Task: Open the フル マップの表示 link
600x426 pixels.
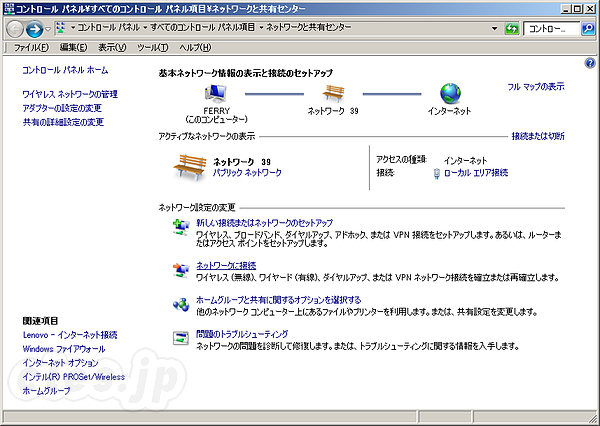Action: click(x=535, y=87)
